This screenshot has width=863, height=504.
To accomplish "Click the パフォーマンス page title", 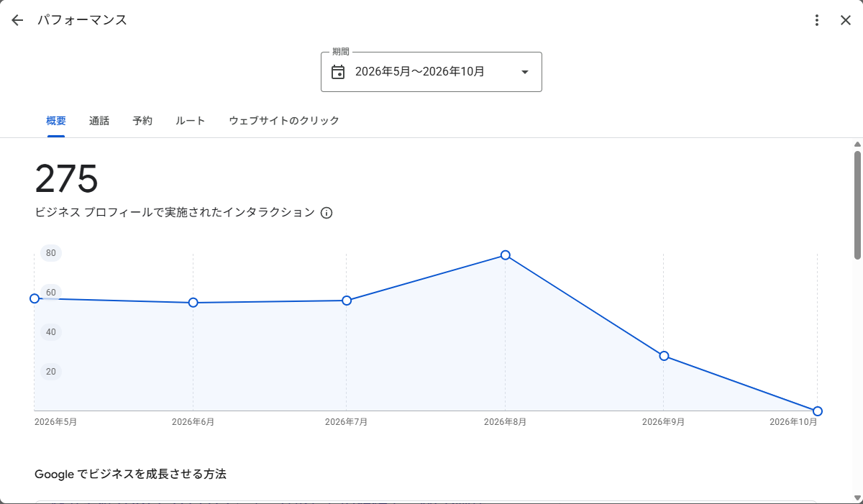I will pos(83,20).
